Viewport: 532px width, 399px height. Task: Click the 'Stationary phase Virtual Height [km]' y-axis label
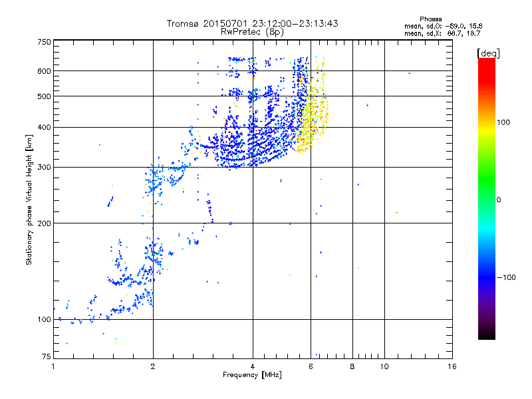tap(29, 200)
